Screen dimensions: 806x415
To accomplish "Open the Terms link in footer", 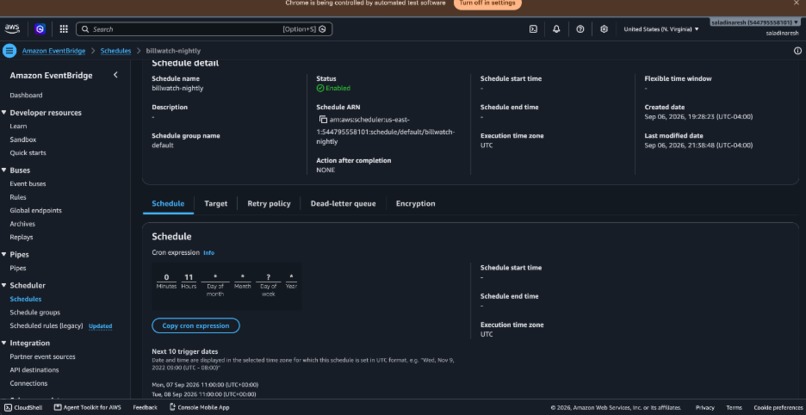I will (734, 407).
